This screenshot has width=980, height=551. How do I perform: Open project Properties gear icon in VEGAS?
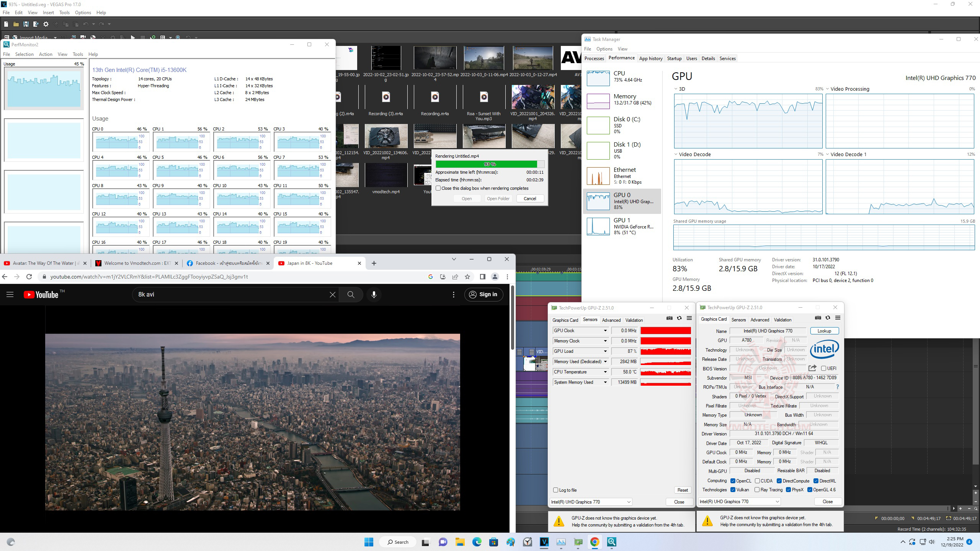(46, 24)
